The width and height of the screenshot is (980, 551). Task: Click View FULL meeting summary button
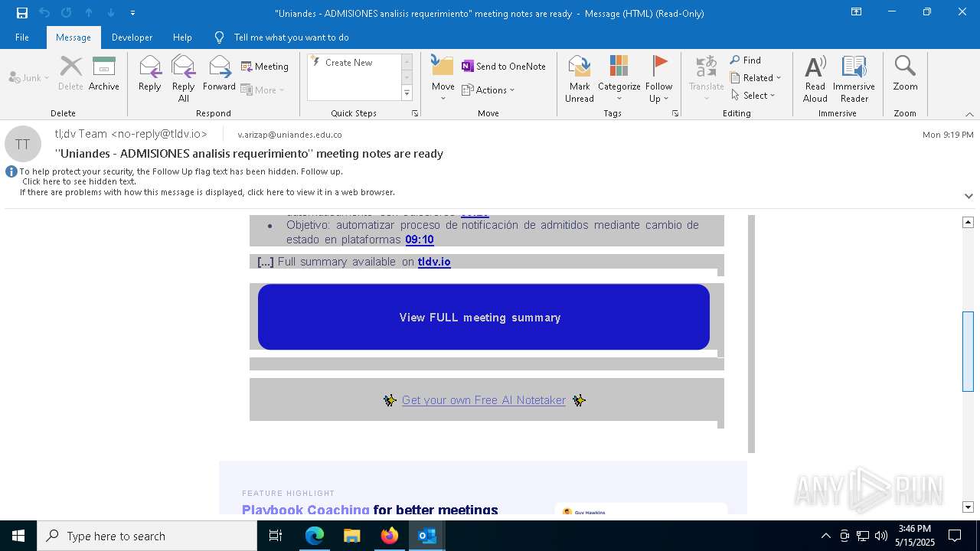[x=484, y=317]
